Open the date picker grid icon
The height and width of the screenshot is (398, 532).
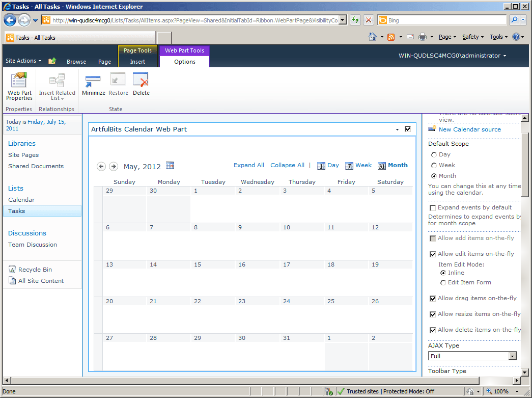tap(170, 166)
